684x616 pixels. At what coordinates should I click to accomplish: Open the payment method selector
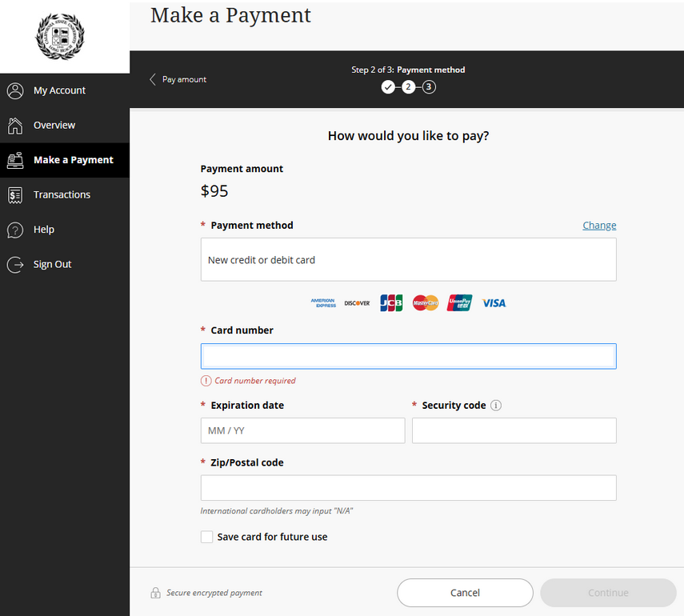coord(408,259)
